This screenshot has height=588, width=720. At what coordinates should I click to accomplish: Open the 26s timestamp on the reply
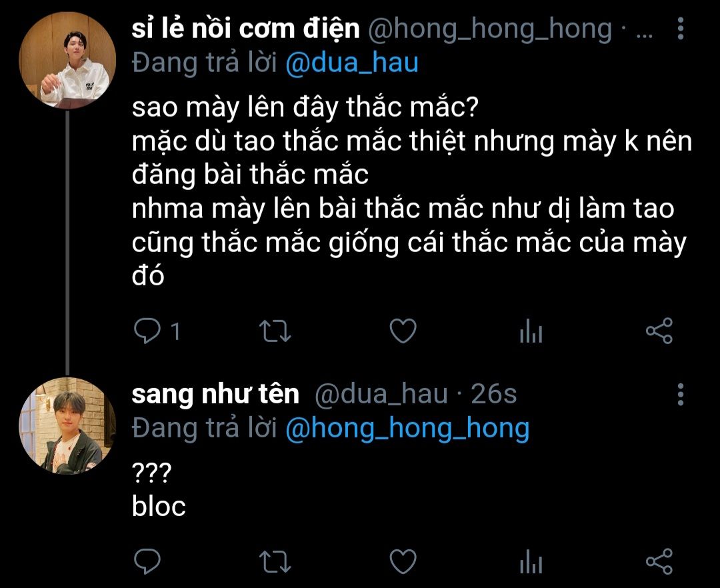494,395
